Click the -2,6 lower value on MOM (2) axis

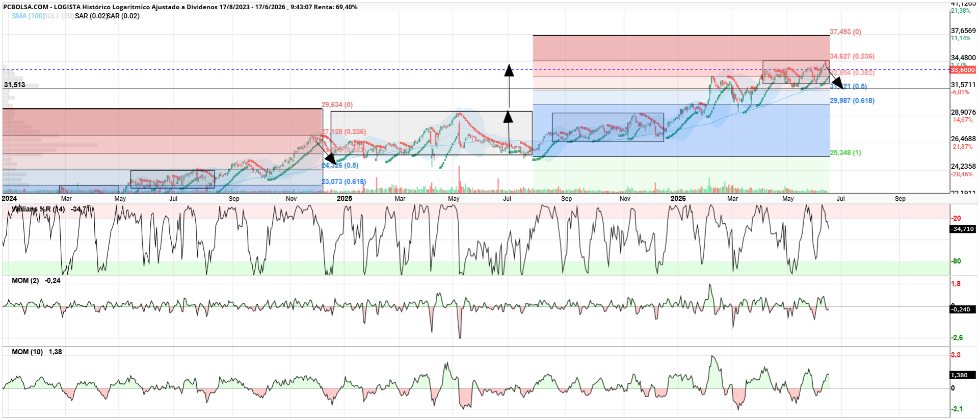957,337
